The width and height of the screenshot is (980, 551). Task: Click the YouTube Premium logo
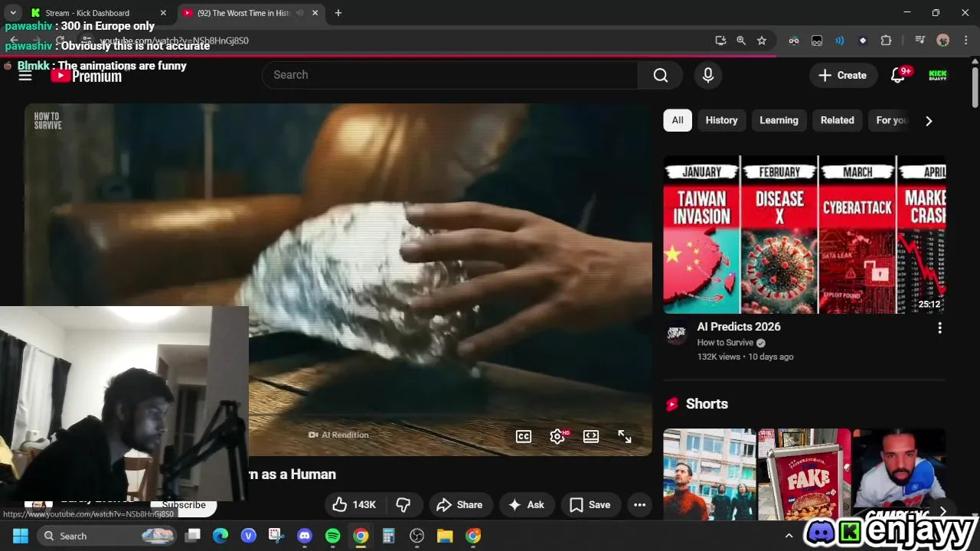coord(87,75)
